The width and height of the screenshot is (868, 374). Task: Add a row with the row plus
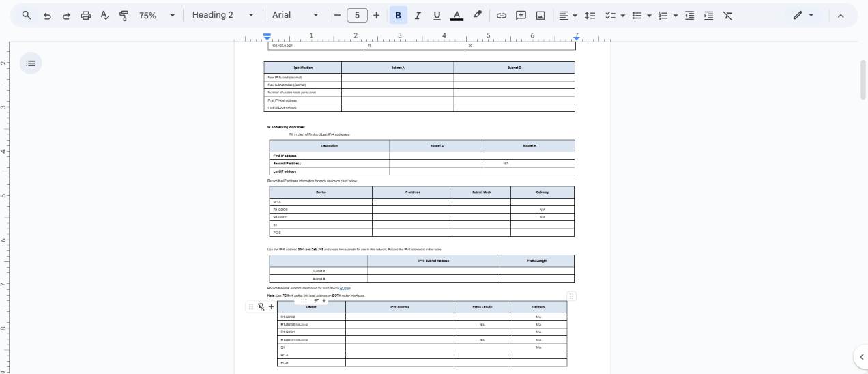coord(271,307)
